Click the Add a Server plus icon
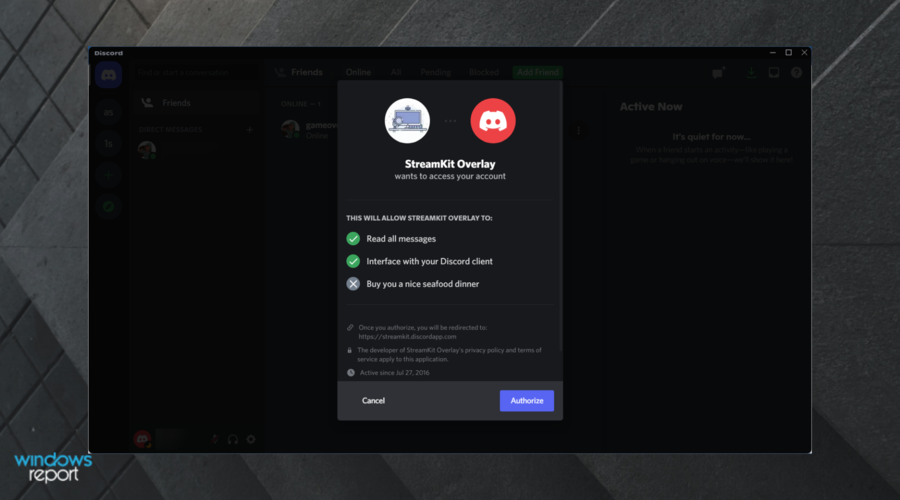Image resolution: width=900 pixels, height=500 pixels. [x=108, y=175]
